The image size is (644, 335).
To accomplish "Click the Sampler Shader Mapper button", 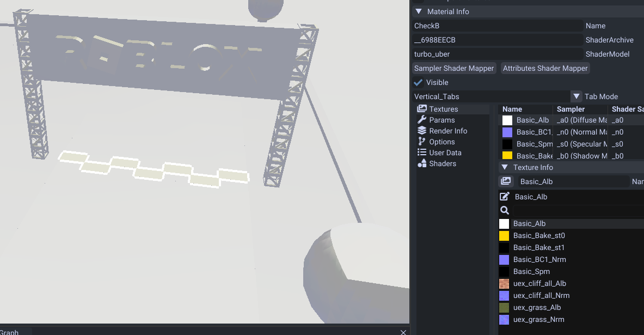I will point(454,68).
